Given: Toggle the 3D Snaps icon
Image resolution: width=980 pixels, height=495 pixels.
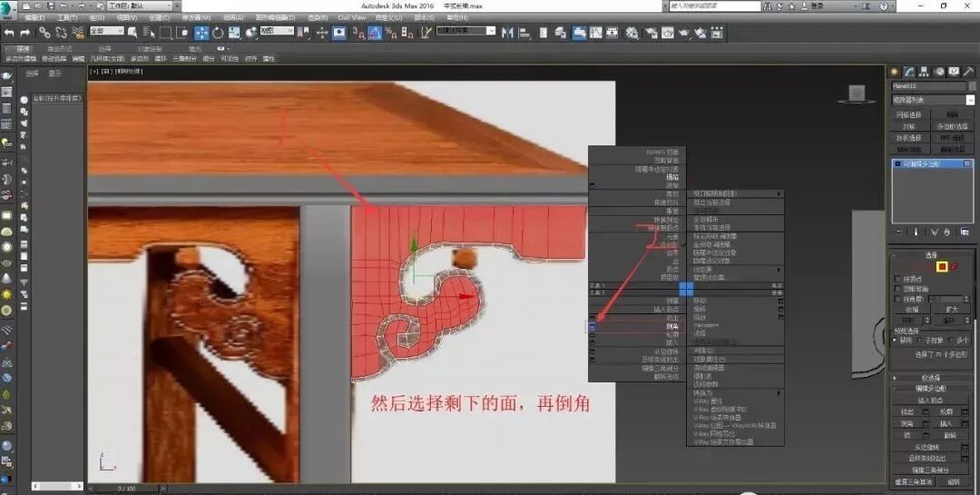Looking at the screenshot, I should (x=358, y=33).
